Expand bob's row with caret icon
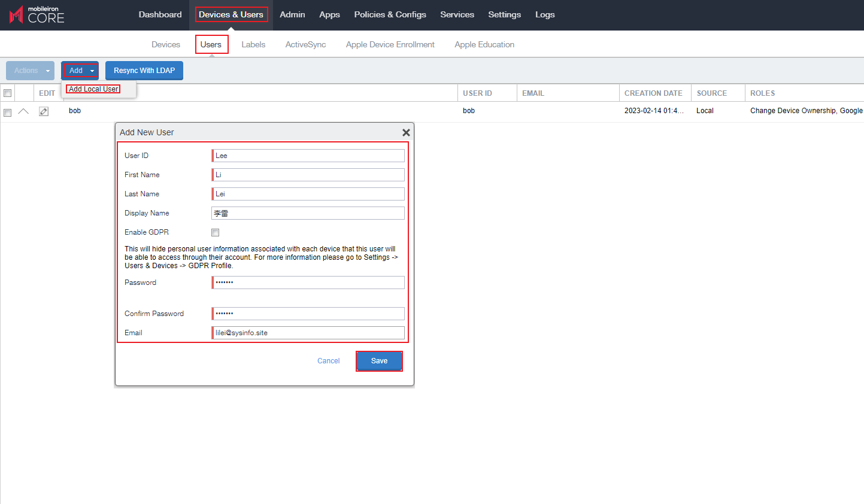This screenshot has width=864, height=504. tap(23, 111)
